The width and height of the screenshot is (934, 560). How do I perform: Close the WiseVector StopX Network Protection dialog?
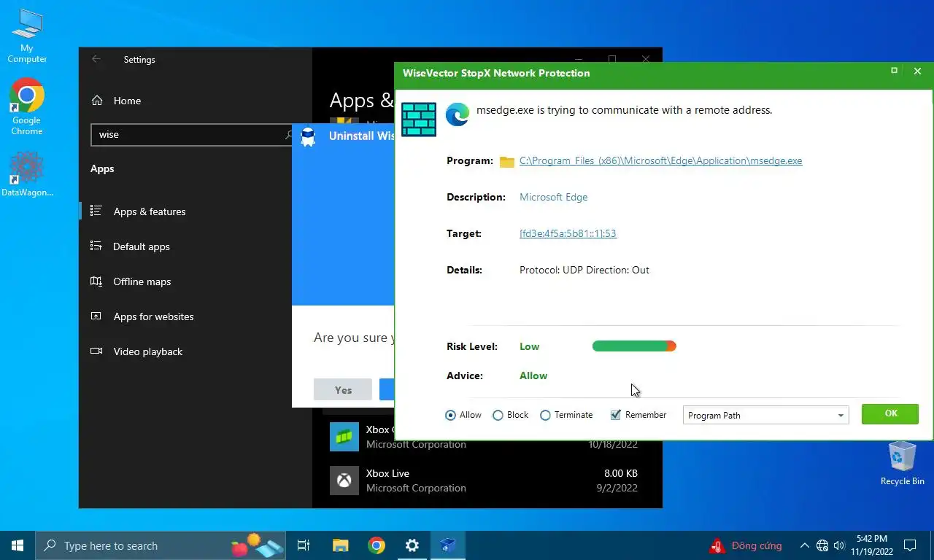coord(917,71)
